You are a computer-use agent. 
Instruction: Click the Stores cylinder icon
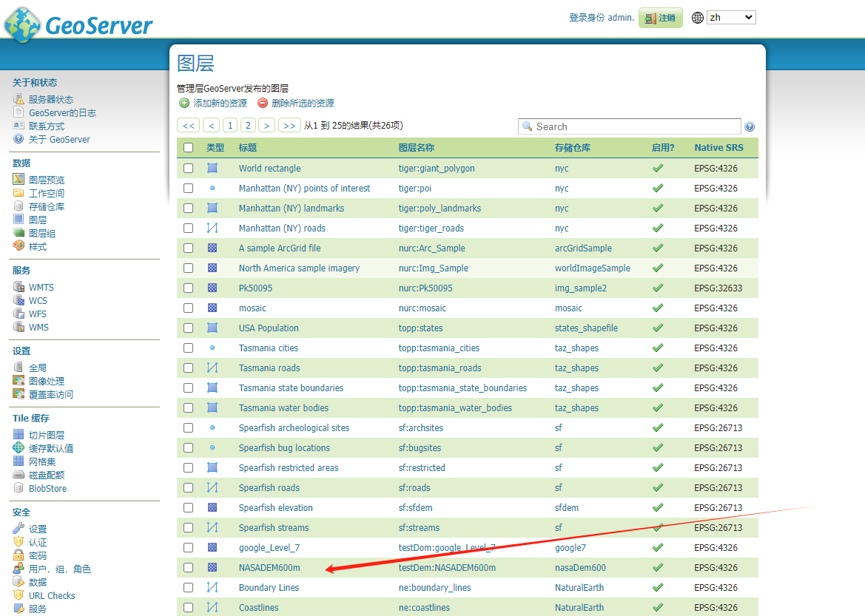(18, 206)
